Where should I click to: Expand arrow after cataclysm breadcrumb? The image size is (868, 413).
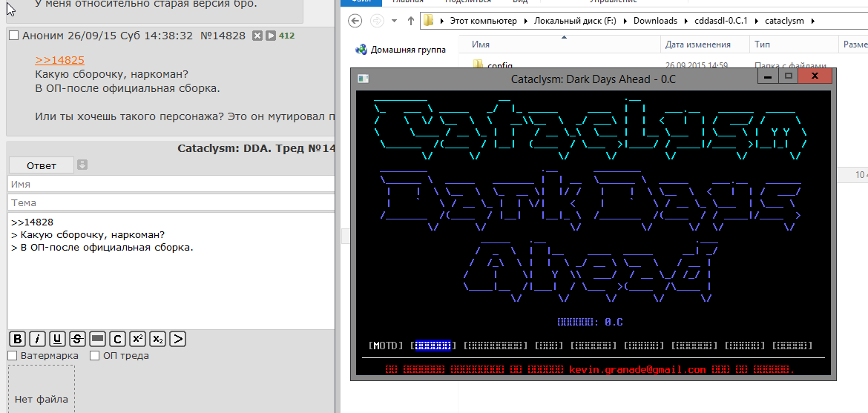coord(812,21)
